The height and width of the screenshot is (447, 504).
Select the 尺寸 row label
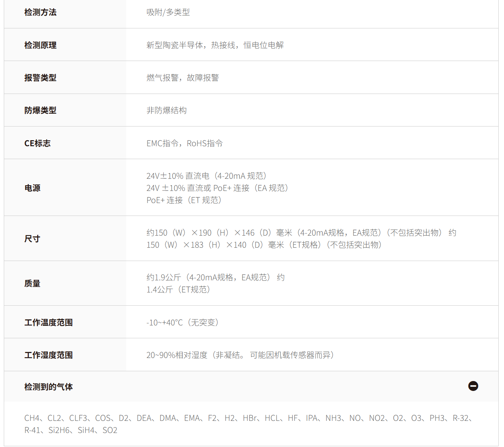pyautogui.click(x=33, y=239)
